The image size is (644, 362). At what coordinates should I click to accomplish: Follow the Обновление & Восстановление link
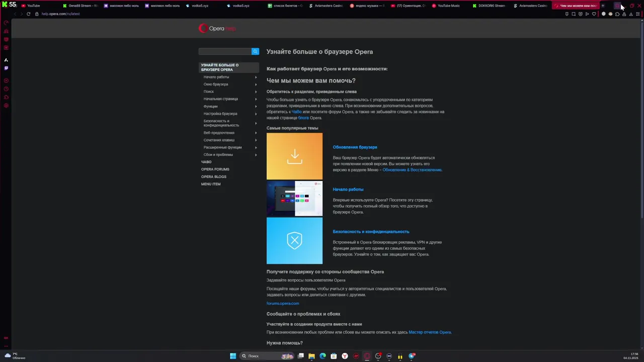[412, 170]
